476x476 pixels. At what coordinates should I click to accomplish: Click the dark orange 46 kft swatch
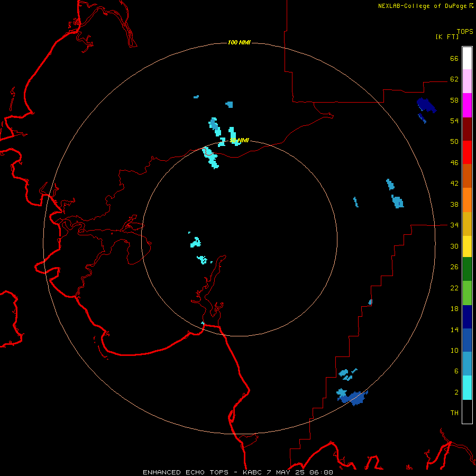click(467, 176)
